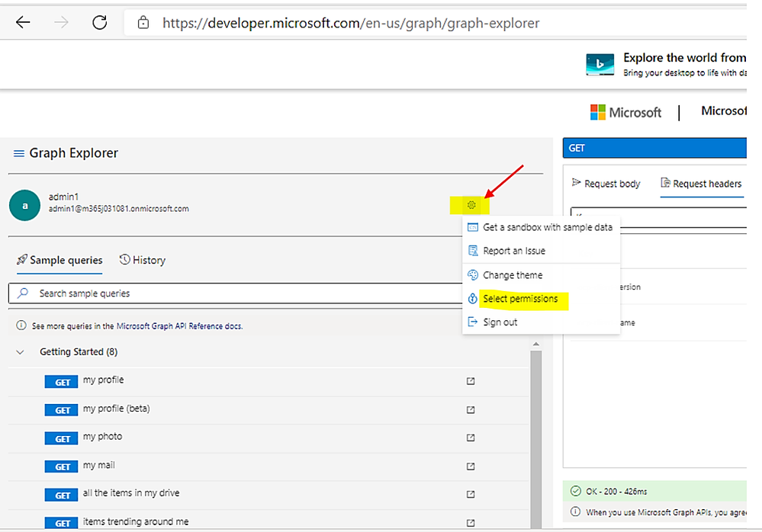
Task: Click the lock icon in the address bar
Action: click(x=143, y=22)
